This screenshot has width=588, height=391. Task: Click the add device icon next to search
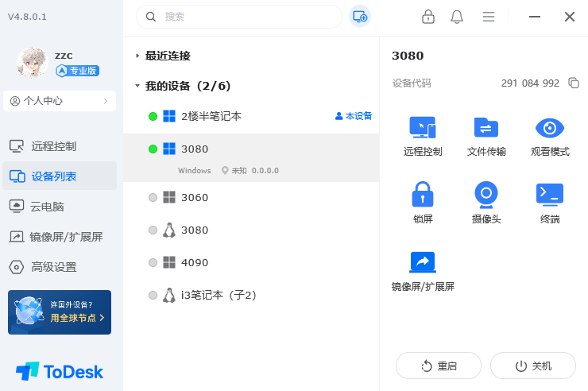(x=360, y=17)
